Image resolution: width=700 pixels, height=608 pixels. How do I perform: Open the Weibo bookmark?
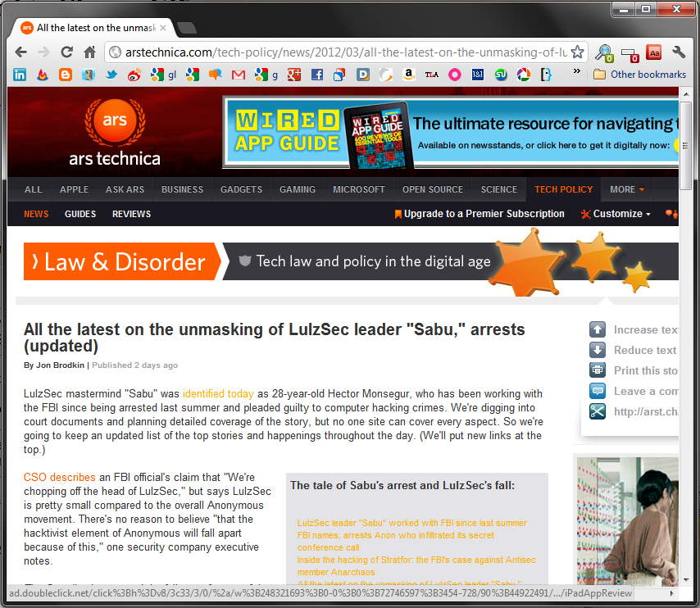134,75
